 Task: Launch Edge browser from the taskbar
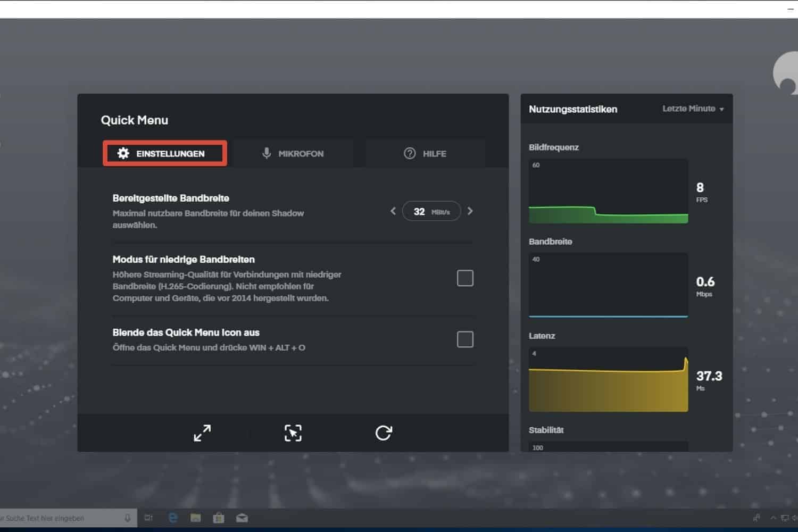173,518
